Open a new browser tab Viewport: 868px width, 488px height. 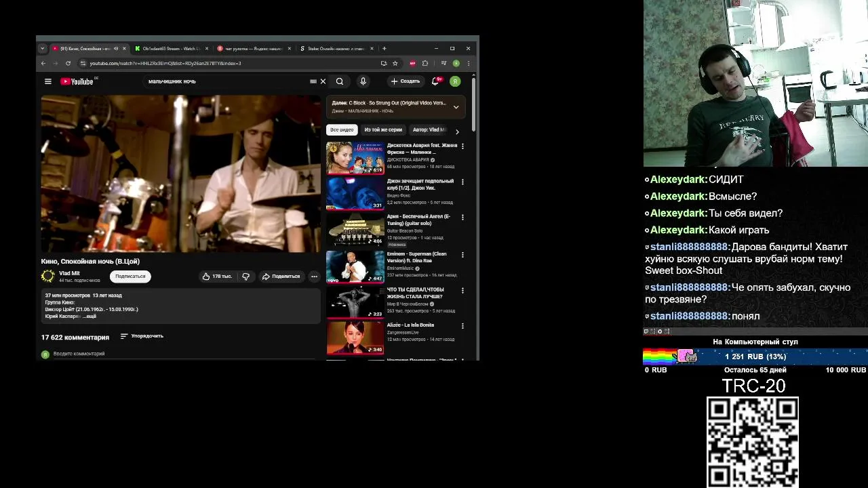click(x=384, y=49)
